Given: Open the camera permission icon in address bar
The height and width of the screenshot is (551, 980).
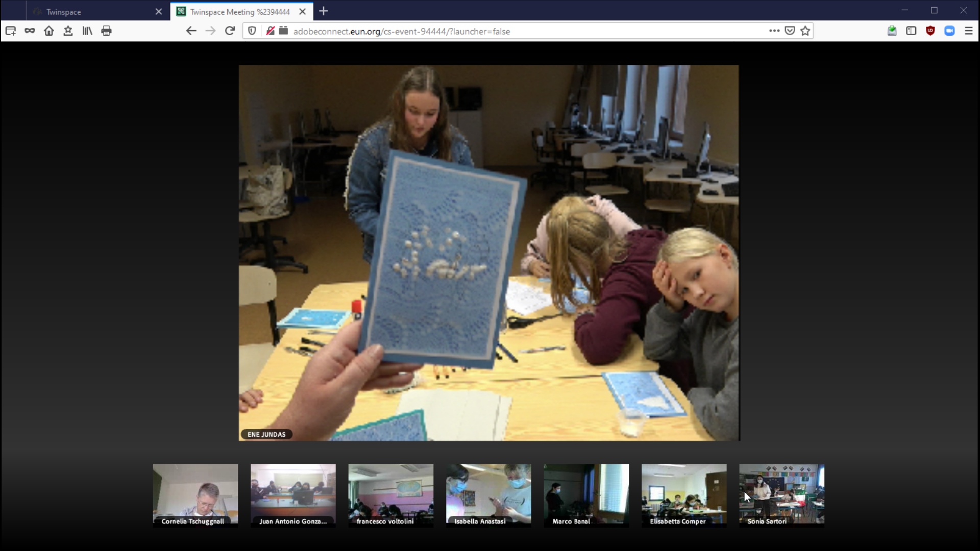Looking at the screenshot, I should (283, 31).
